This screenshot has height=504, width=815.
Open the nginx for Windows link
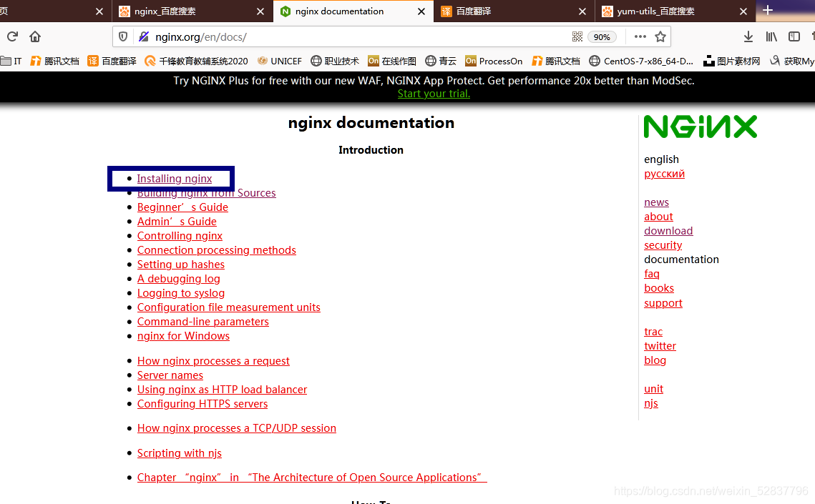(x=183, y=336)
